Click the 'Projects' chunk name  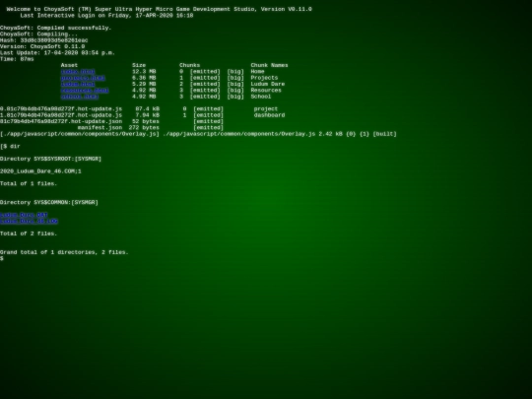(264, 78)
